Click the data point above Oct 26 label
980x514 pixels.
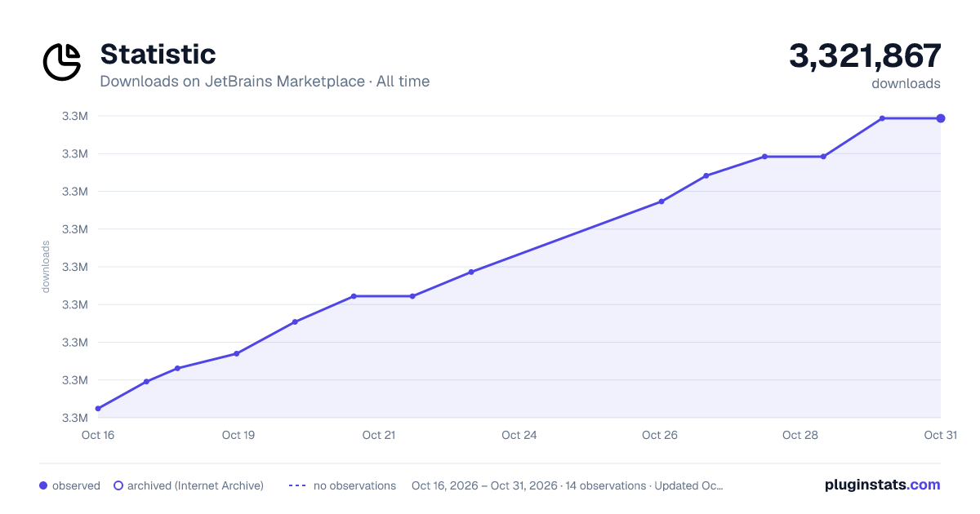pyautogui.click(x=661, y=202)
